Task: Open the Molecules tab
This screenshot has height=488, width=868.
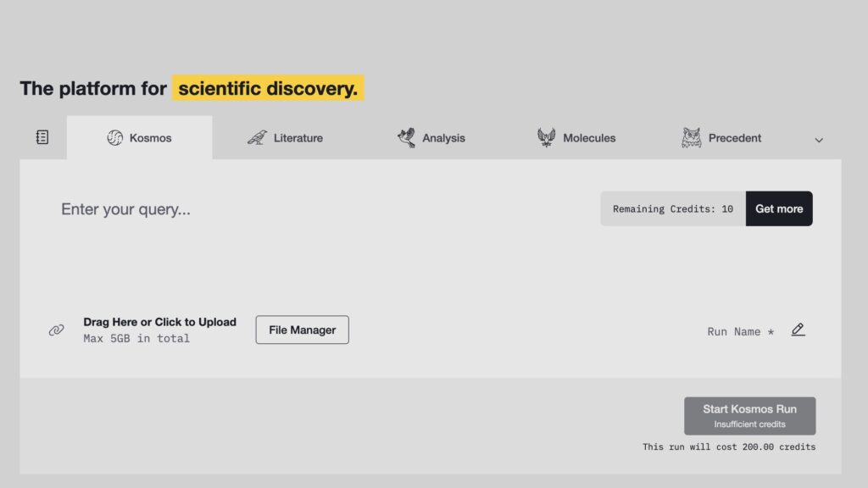Action: tap(589, 138)
